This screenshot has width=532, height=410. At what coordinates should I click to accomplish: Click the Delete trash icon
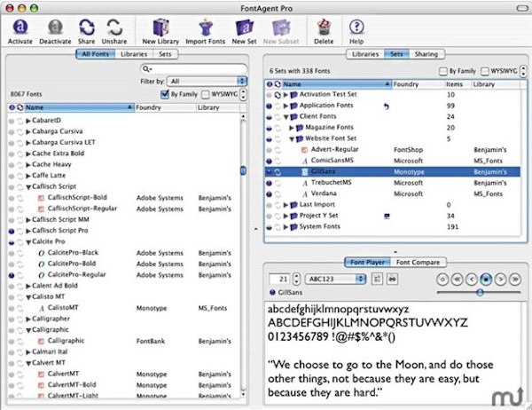click(x=324, y=28)
